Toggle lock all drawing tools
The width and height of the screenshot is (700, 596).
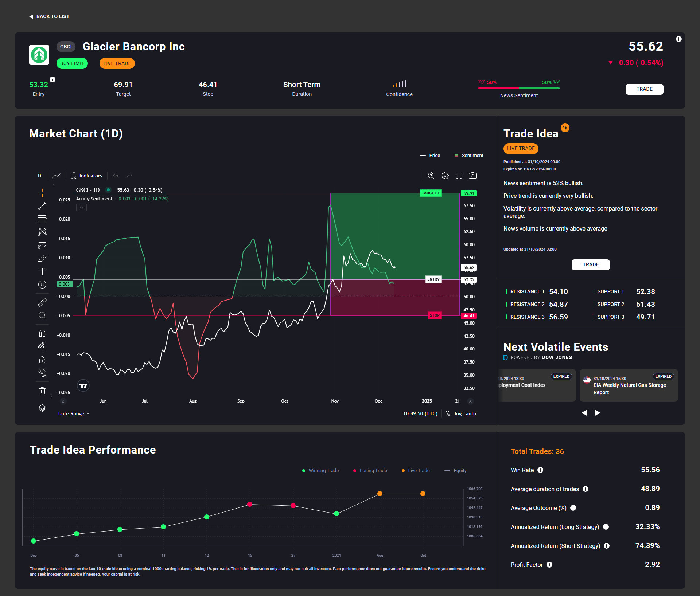(42, 360)
